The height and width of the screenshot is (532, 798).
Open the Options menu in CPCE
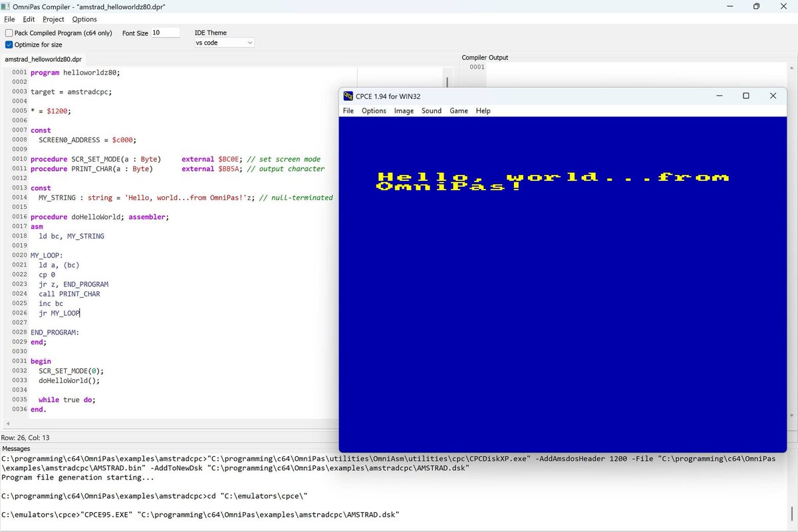point(373,110)
